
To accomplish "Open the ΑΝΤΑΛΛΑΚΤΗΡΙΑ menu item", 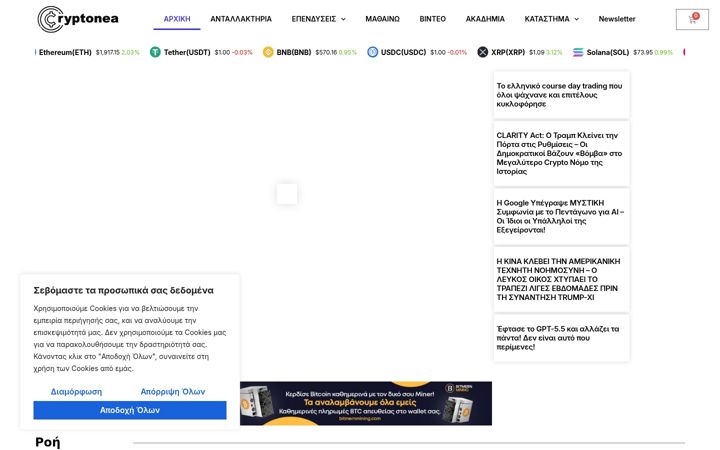I will [241, 19].
